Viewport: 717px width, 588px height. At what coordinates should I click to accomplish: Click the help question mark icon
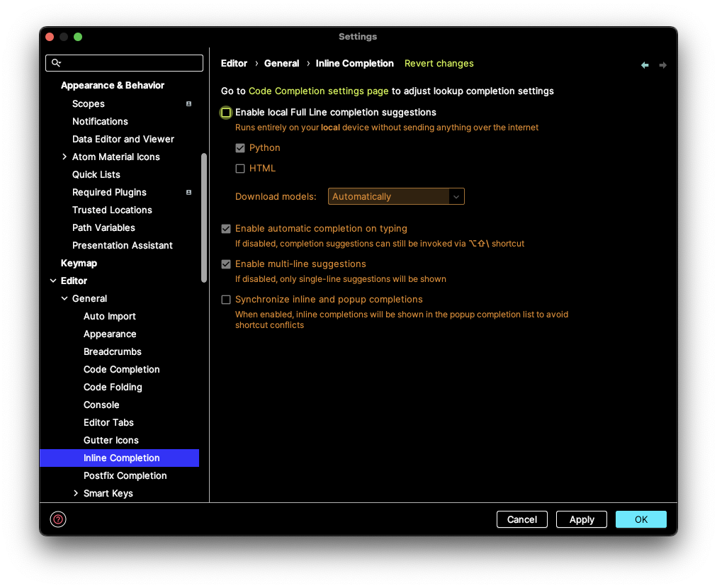point(58,519)
